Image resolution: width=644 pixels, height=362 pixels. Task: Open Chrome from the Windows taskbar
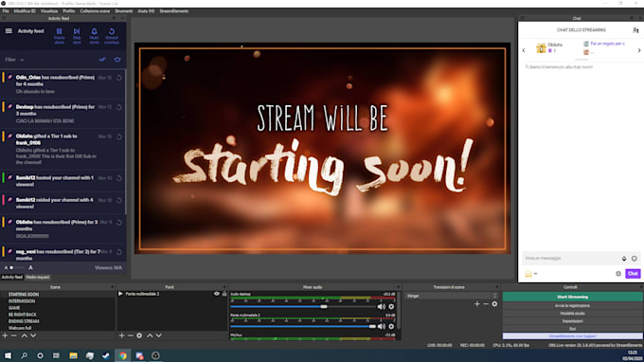click(123, 355)
